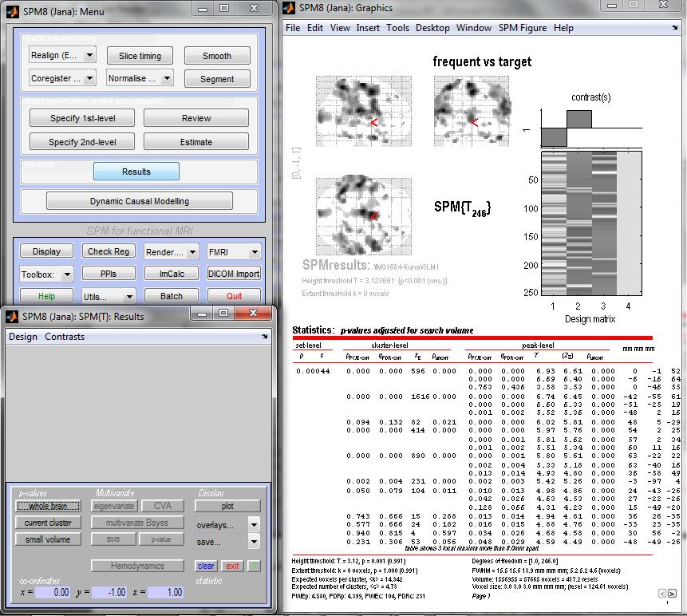687x616 pixels.
Task: Click the Display button
Action: (x=46, y=251)
